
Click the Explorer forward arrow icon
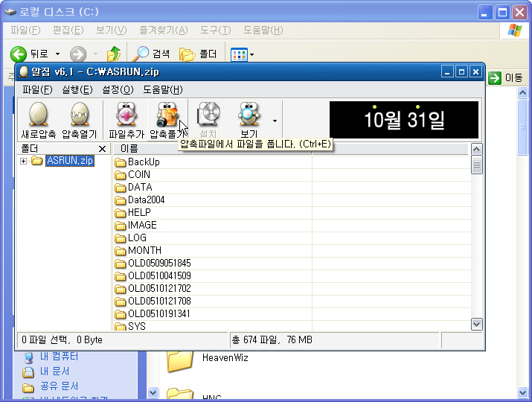point(78,54)
